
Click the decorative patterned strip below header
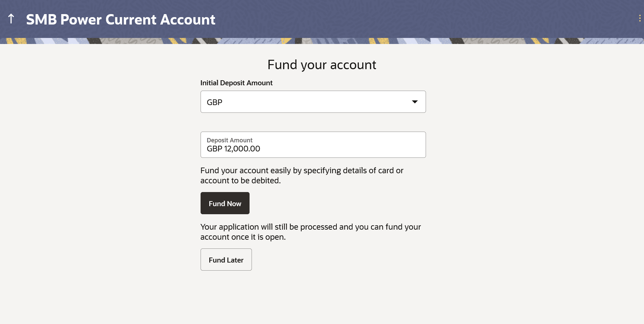tap(322, 41)
